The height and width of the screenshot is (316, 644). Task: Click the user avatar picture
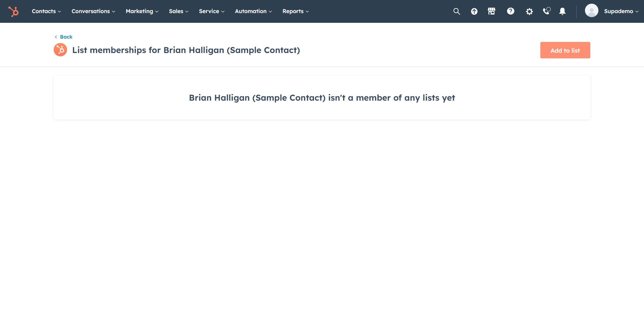[x=591, y=11]
